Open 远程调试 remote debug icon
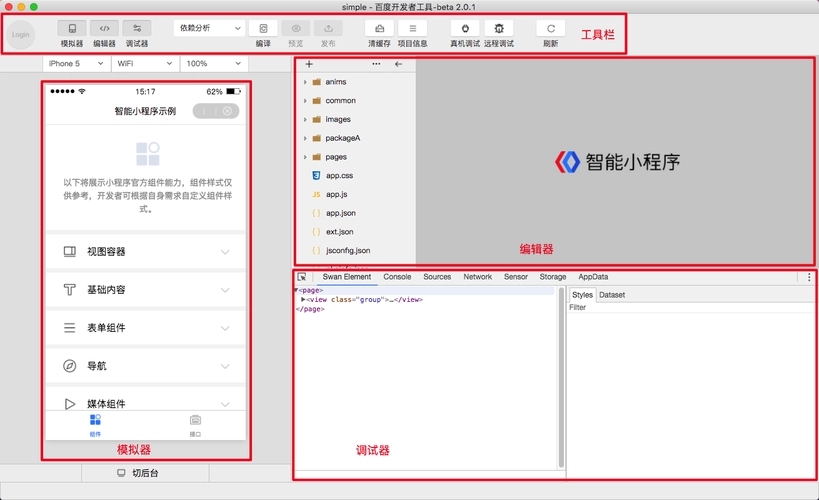819x500 pixels. [x=498, y=29]
